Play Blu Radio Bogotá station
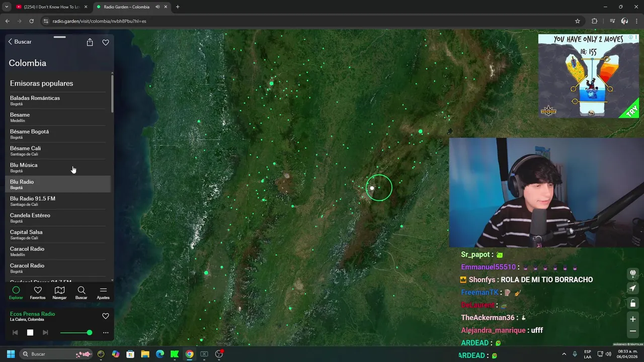644x362 pixels. [x=58, y=184]
